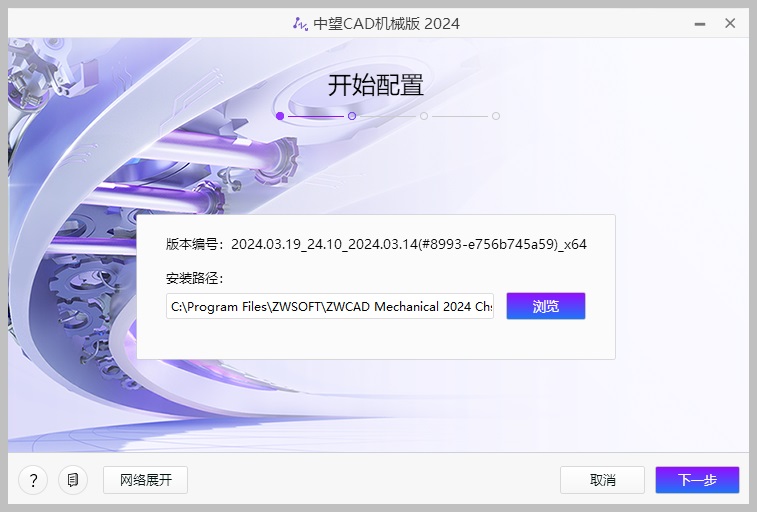This screenshot has height=512, width=757.
Task: Click the first filled purple step dot
Action: tap(280, 116)
